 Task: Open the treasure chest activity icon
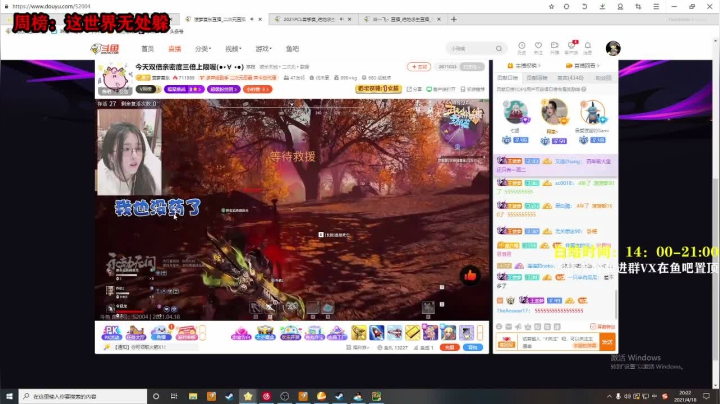(265, 332)
